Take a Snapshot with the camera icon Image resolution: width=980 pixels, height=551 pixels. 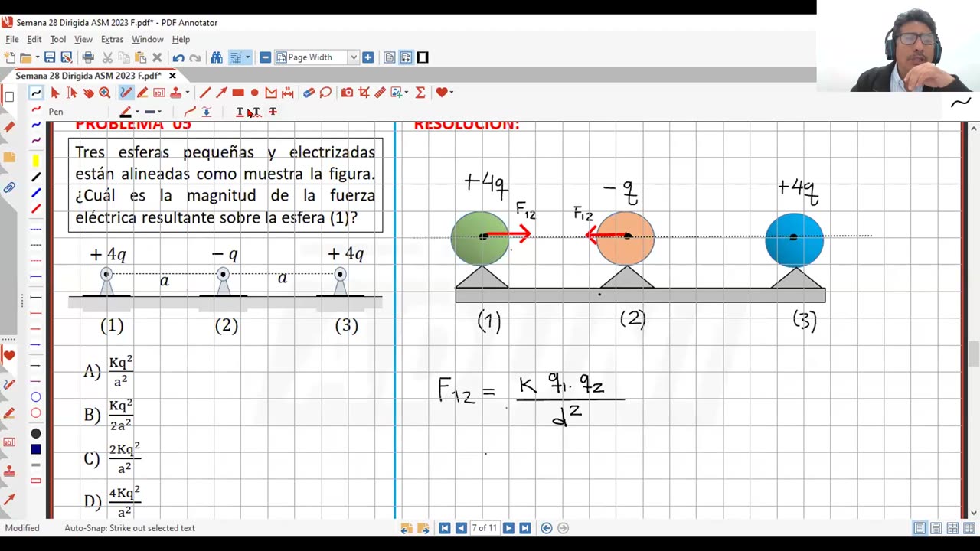point(347,93)
